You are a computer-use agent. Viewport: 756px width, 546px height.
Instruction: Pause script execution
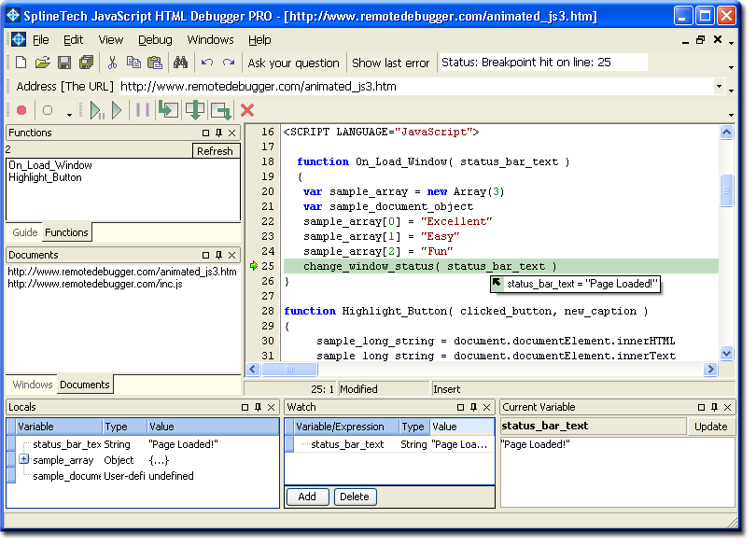[x=143, y=110]
